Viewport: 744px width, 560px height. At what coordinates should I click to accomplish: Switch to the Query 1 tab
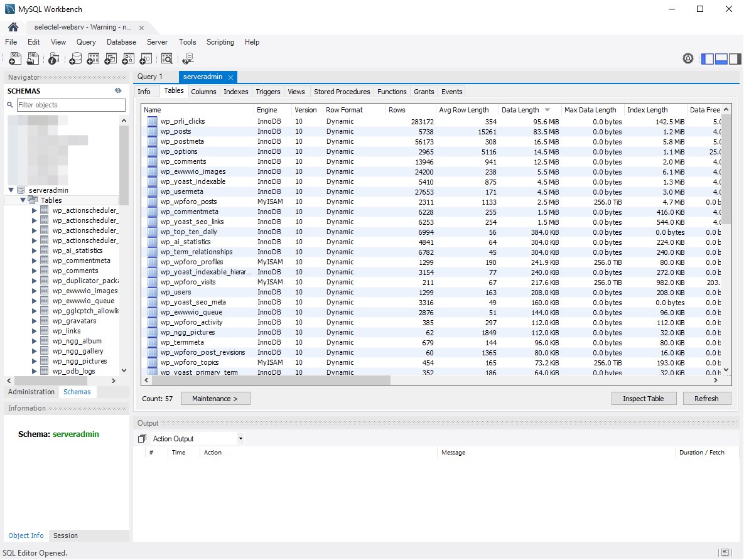150,77
